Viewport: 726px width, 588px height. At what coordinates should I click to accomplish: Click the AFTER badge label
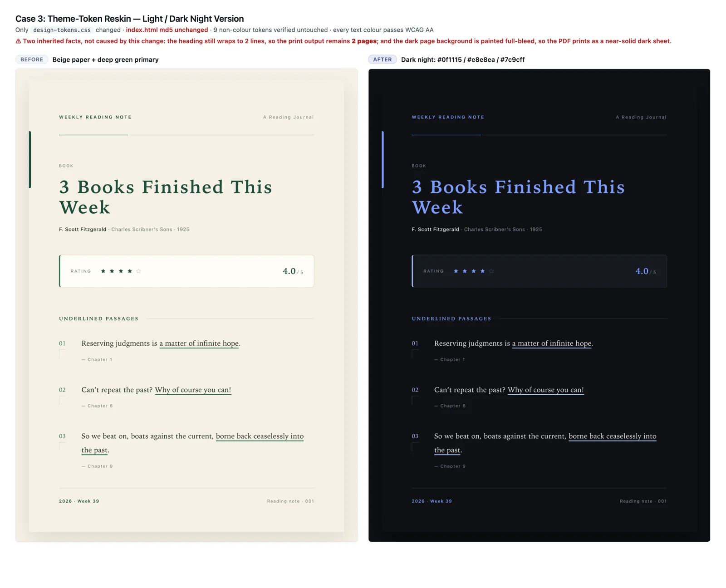383,59
